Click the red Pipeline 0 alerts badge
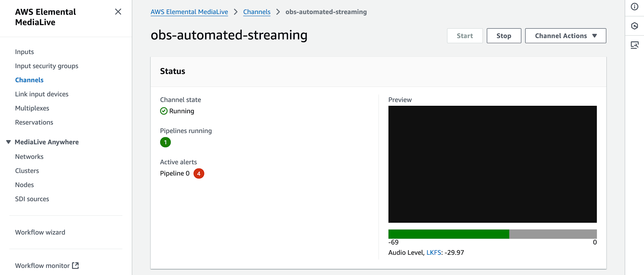644x275 pixels. pos(199,173)
